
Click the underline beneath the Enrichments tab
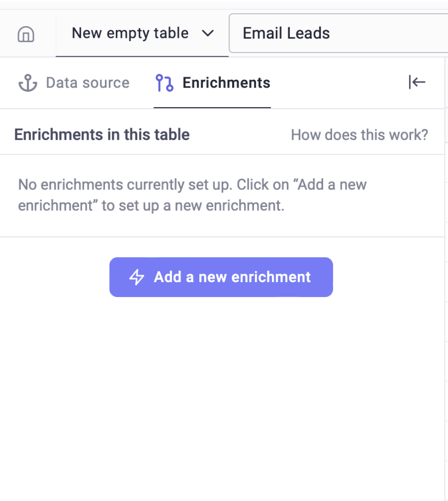212,108
